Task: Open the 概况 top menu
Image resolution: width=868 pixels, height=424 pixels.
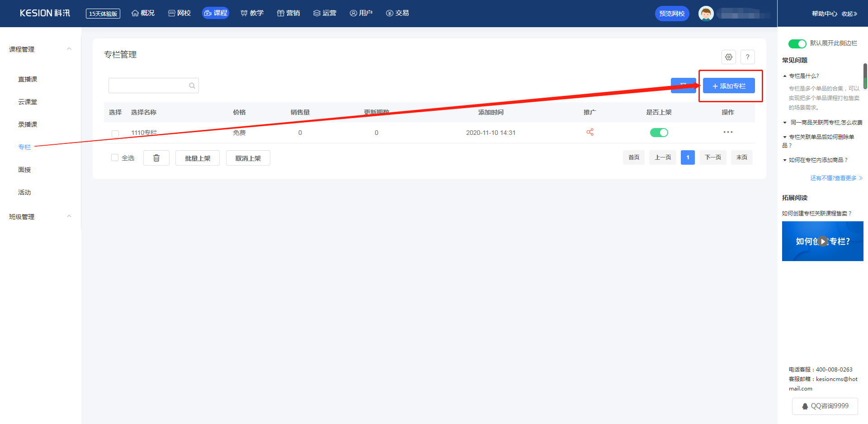Action: 143,13
